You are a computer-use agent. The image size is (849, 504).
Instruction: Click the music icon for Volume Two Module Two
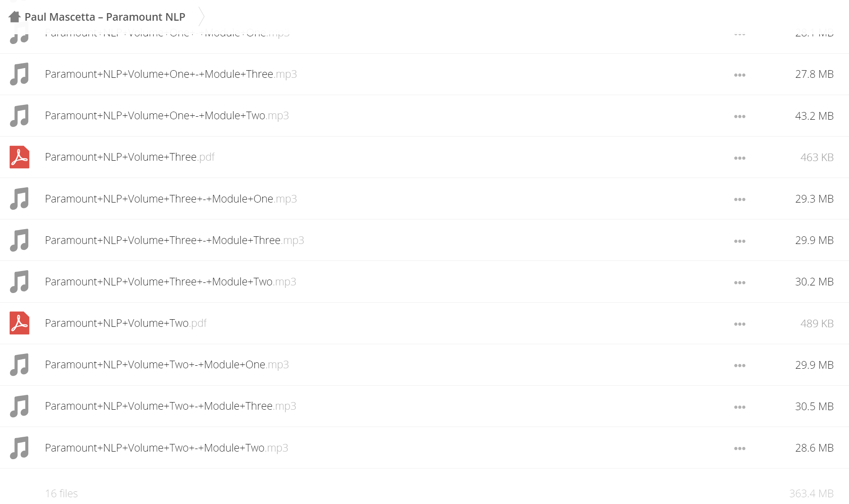pyautogui.click(x=19, y=448)
